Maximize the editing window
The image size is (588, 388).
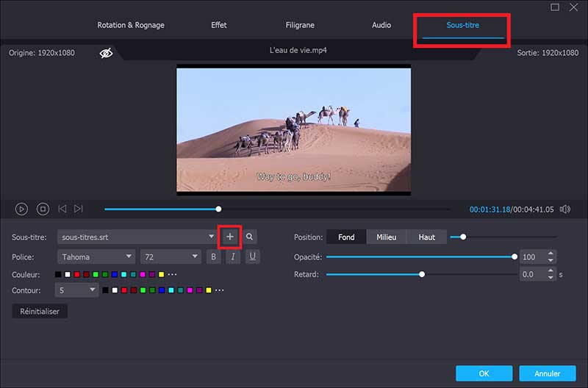(555, 7)
